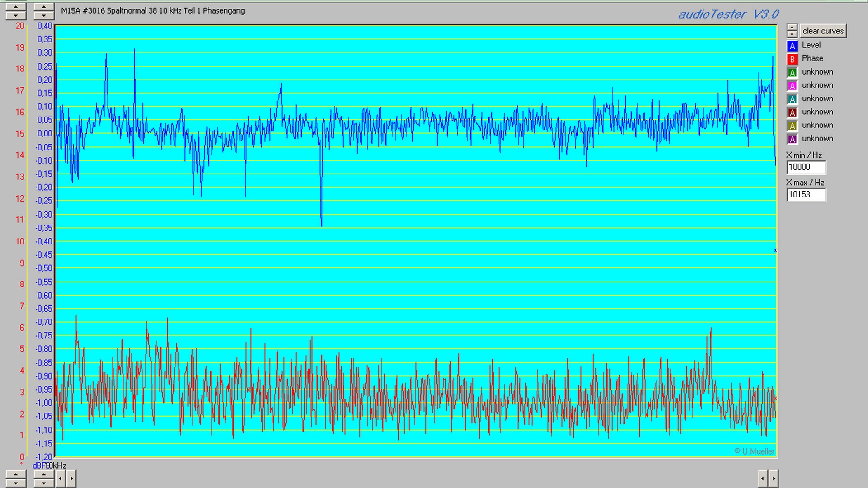Click top-left up arrow above red axis

pos(16,7)
